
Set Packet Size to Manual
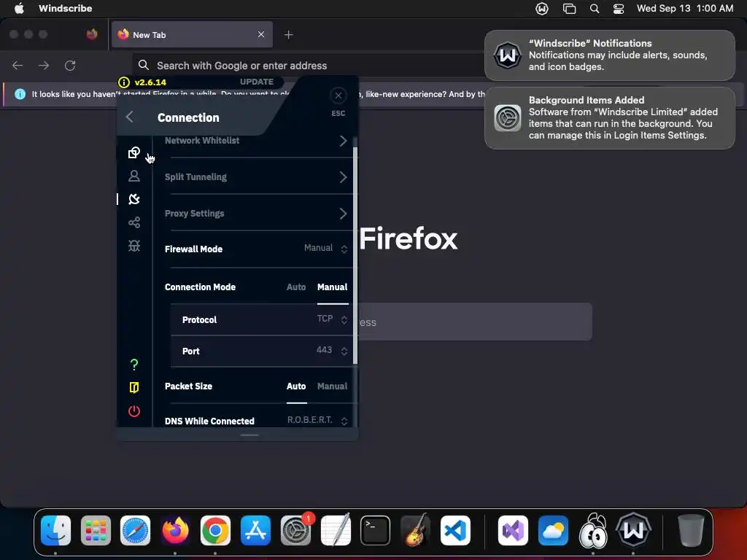tap(333, 386)
